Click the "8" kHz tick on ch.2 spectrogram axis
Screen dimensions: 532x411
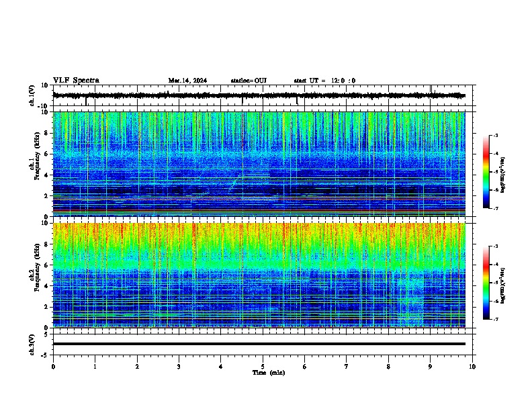tap(46, 244)
